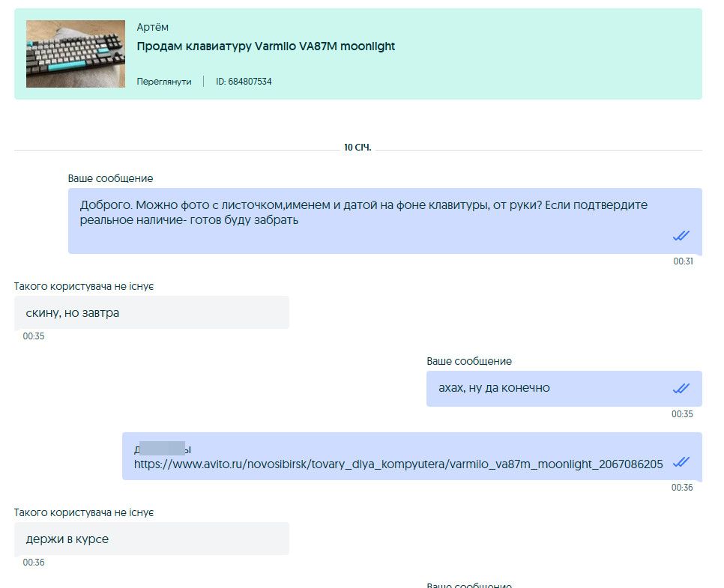Click the 00:31 timestamp

point(683,261)
